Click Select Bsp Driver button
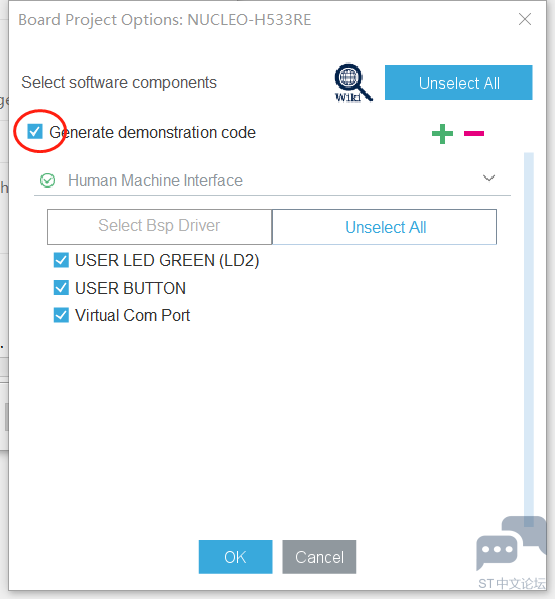 coord(159,227)
